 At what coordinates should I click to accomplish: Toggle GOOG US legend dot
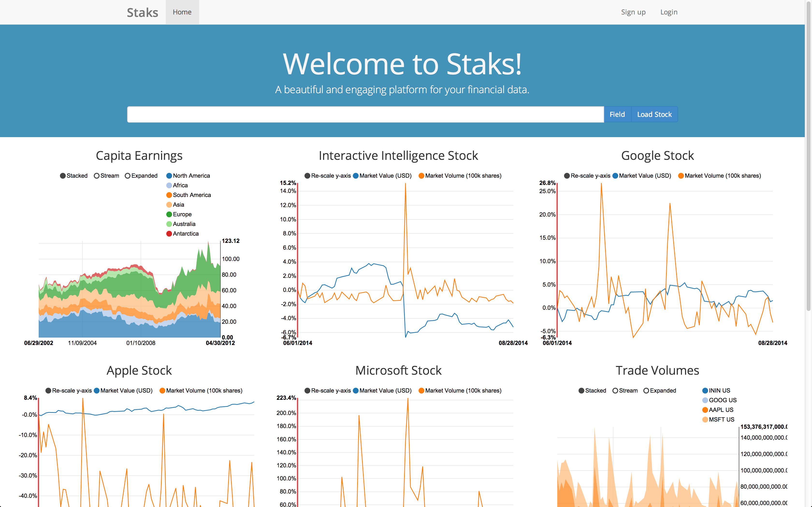[x=705, y=400]
